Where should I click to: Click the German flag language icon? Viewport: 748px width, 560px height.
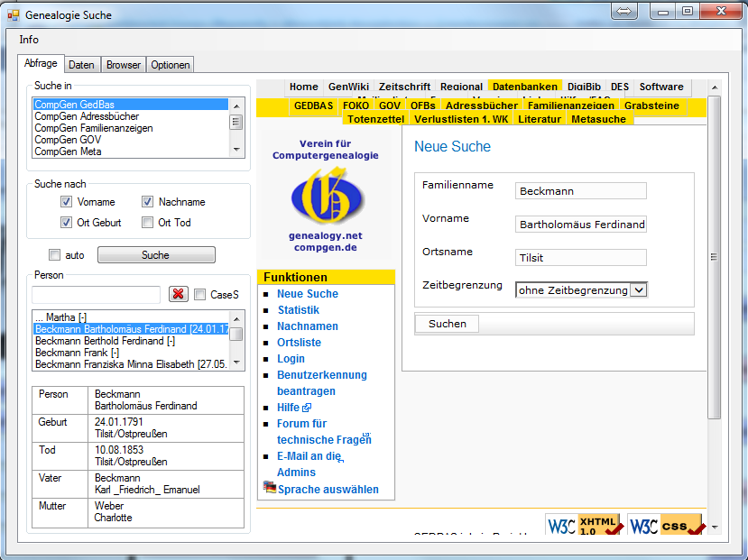pyautogui.click(x=270, y=487)
